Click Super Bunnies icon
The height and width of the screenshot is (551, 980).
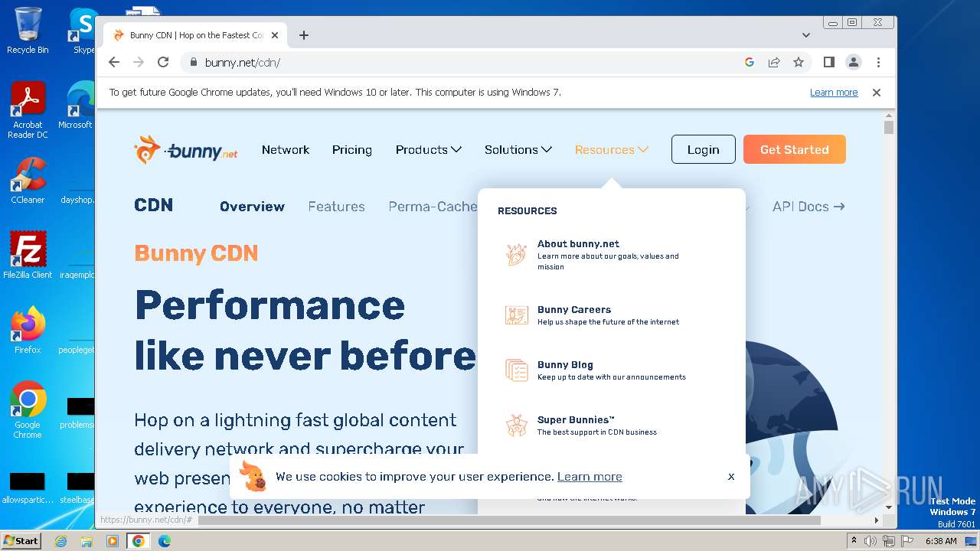tap(517, 425)
